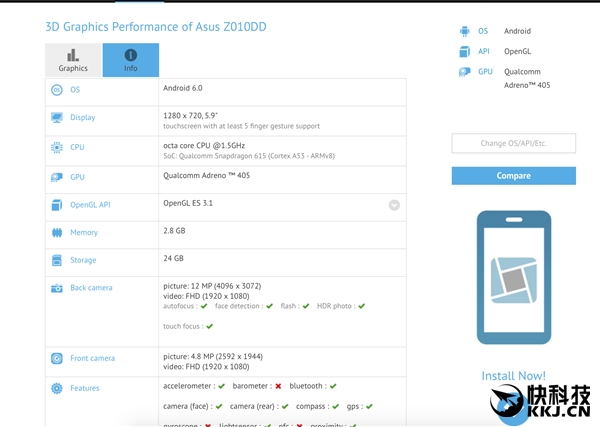Click the Display monitor icon
Viewport: 600px width, 427px height.
tap(57, 117)
